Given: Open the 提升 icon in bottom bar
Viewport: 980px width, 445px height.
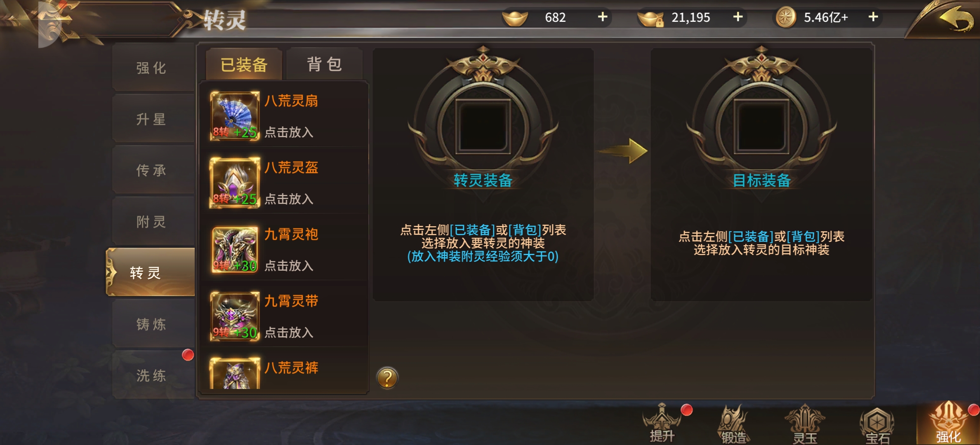Looking at the screenshot, I should pyautogui.click(x=662, y=424).
